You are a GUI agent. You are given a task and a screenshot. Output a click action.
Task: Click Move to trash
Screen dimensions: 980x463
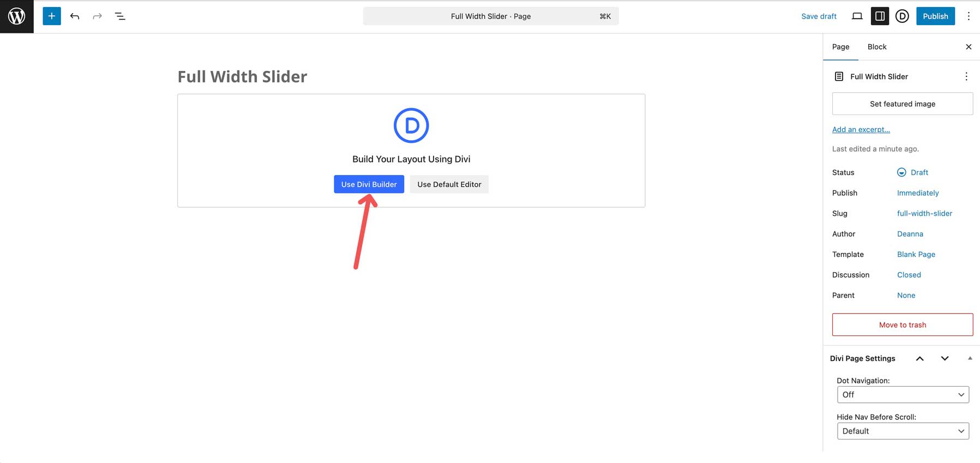[x=903, y=324]
